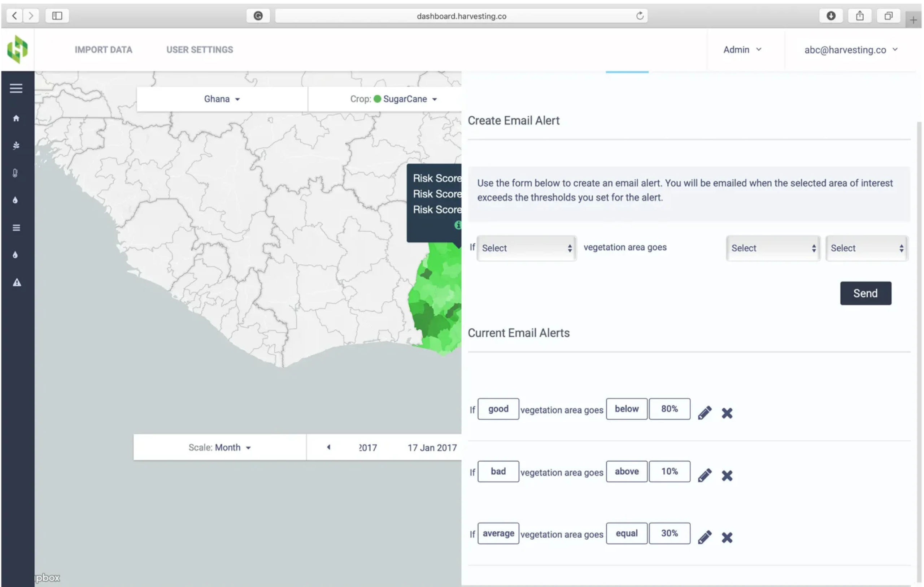Open the water drop icon above the warning triangle
924x587 pixels.
[16, 255]
